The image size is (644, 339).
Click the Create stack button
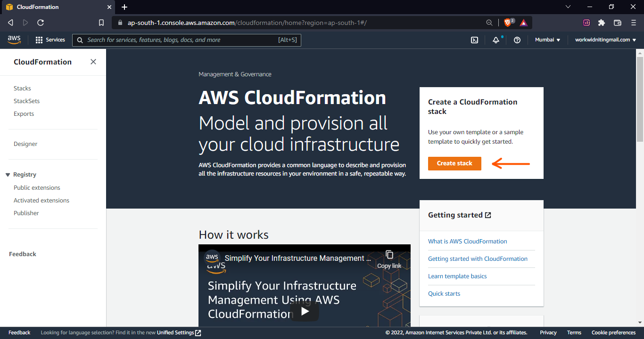click(x=454, y=163)
